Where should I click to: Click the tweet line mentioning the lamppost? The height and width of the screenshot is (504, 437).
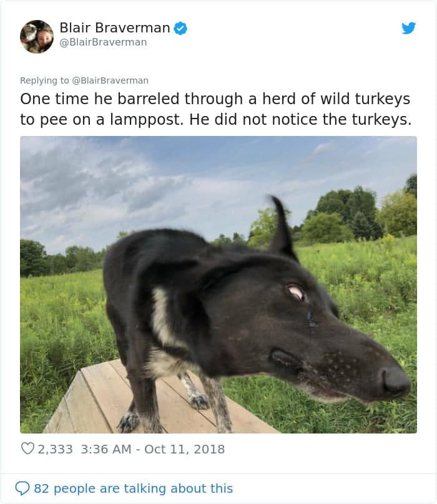[x=215, y=120]
